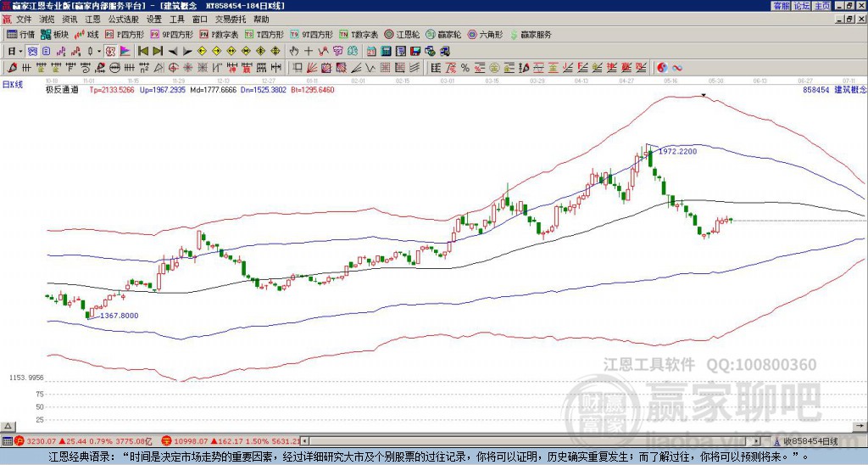
Task: Open the T四方形 time square tool
Action: (264, 34)
